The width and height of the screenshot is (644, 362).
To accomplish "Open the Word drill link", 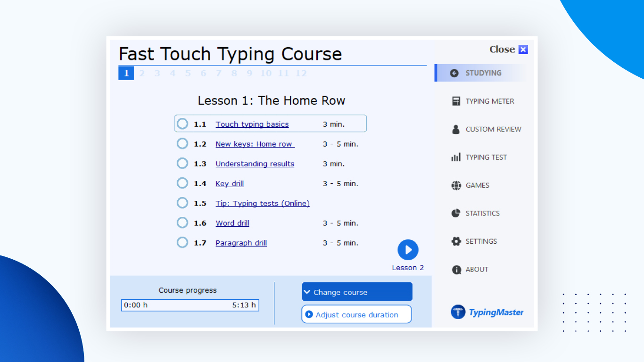I will pyautogui.click(x=232, y=223).
